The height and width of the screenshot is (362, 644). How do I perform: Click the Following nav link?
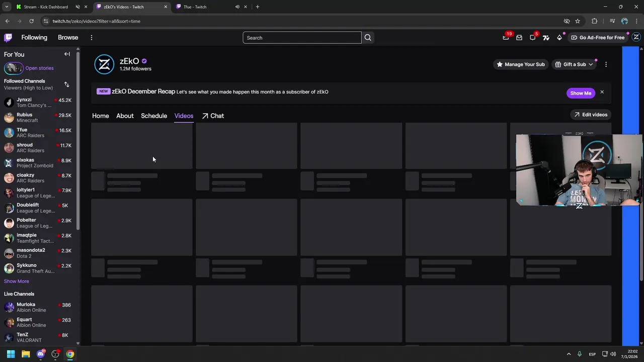coord(34,37)
